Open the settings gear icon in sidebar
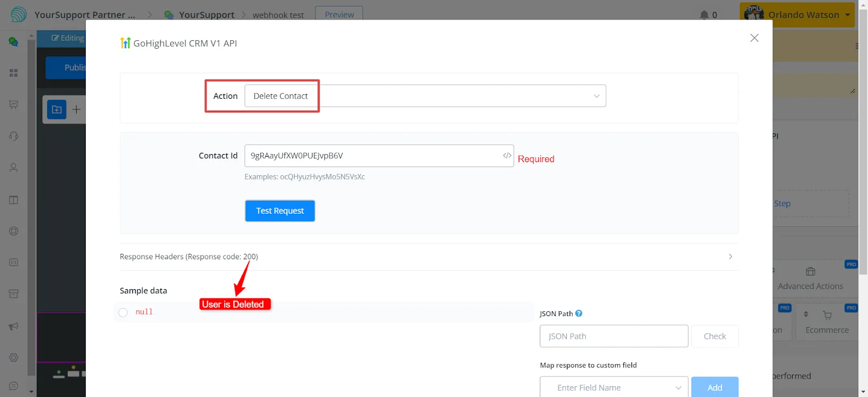Viewport: 868px width, 397px height. (14, 357)
